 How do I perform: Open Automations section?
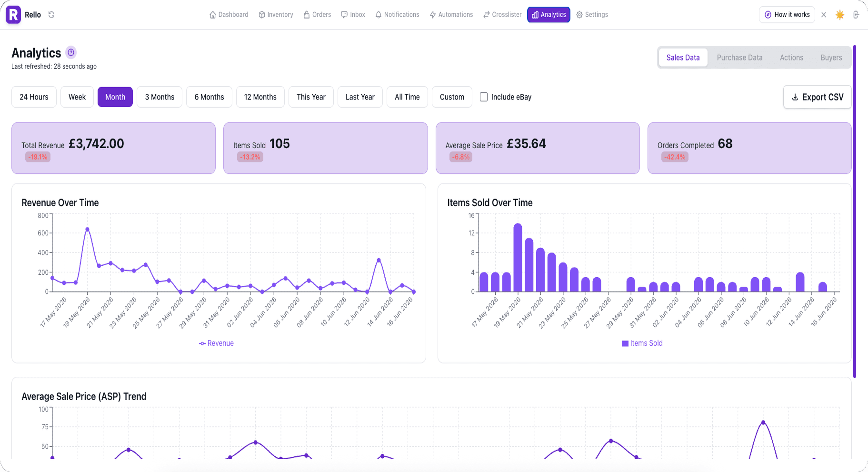click(x=451, y=15)
